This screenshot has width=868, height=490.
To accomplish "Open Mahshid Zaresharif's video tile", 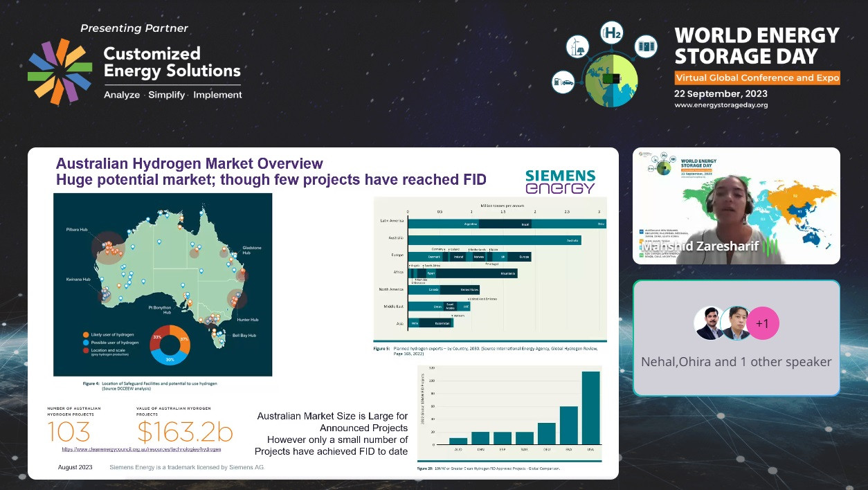I will 736,206.
